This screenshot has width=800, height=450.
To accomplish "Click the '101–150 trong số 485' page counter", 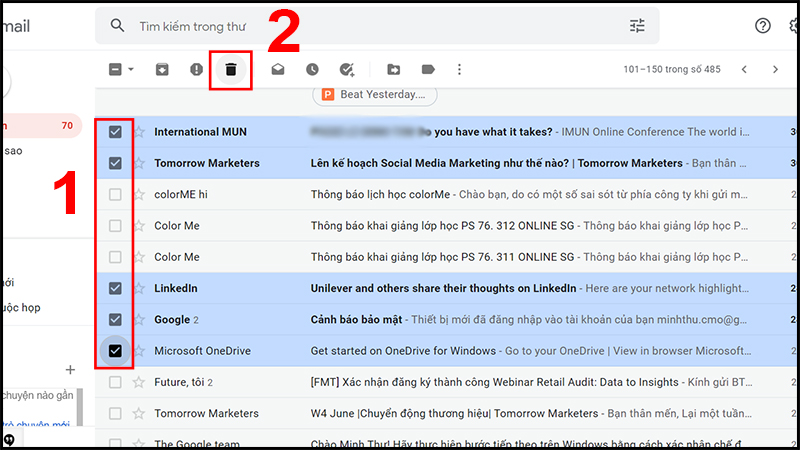I will 672,69.
